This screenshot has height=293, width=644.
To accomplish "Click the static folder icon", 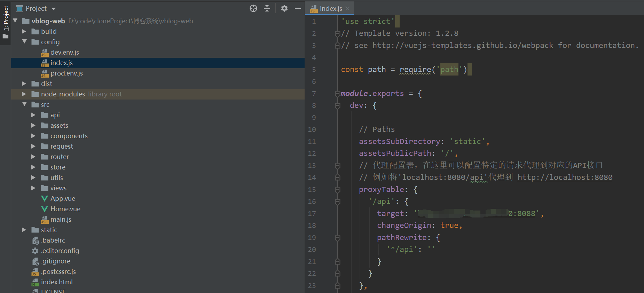I will (x=35, y=230).
